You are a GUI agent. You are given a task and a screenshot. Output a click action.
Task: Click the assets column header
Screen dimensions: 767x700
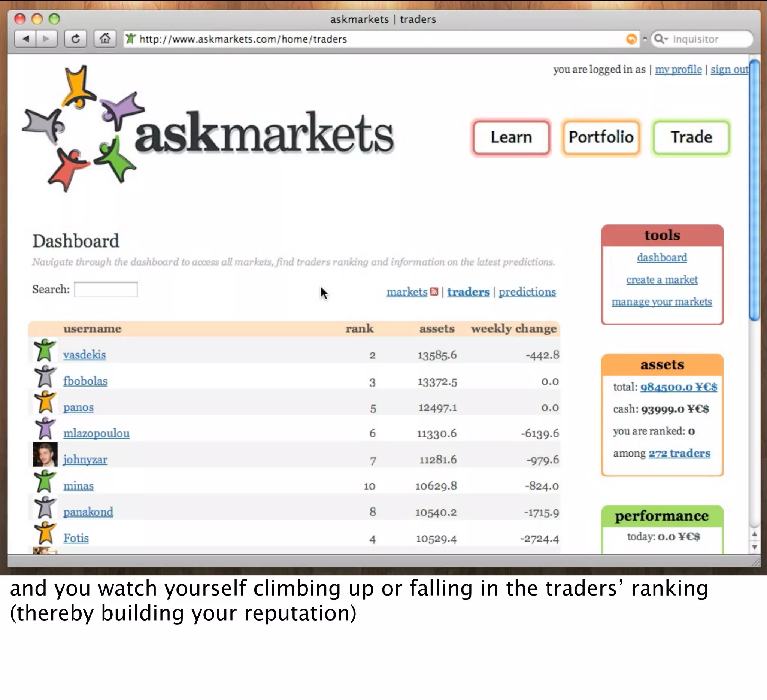[x=437, y=328]
